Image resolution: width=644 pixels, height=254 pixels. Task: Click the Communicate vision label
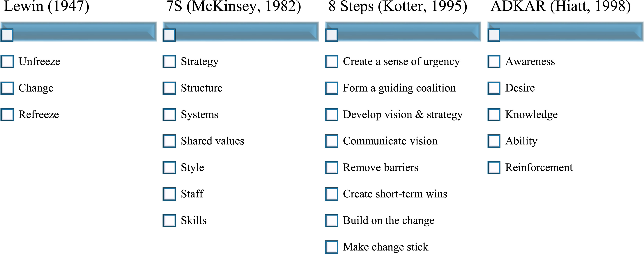pos(390,141)
